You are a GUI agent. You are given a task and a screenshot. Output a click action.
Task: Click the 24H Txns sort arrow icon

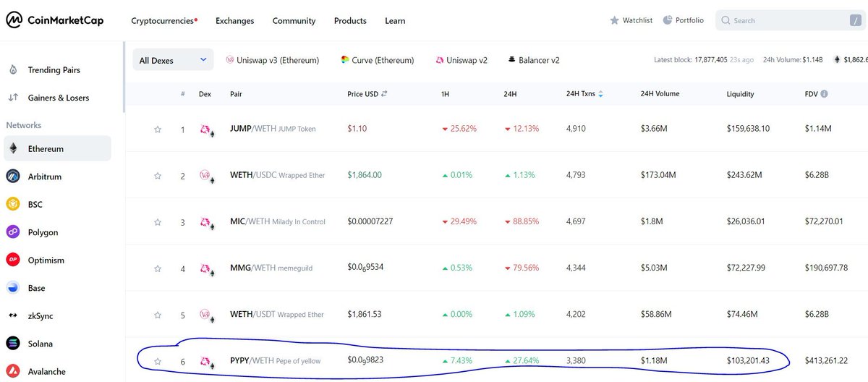tap(600, 94)
